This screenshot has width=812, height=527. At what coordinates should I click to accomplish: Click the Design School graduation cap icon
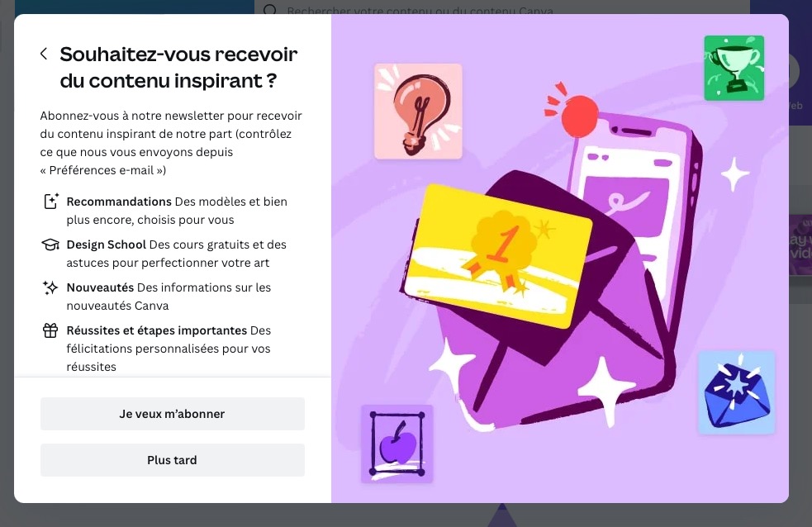50,245
